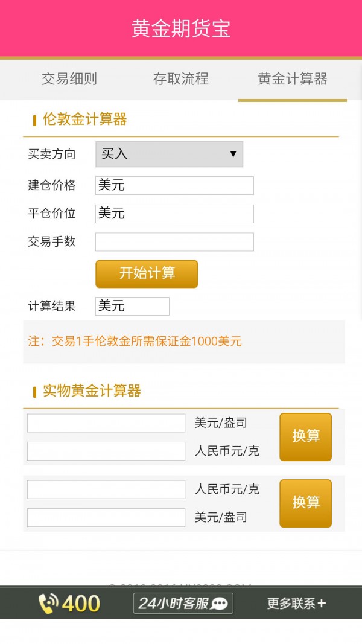
Task: Tap the second 换算 conversion button
Action: pyautogui.click(x=305, y=503)
